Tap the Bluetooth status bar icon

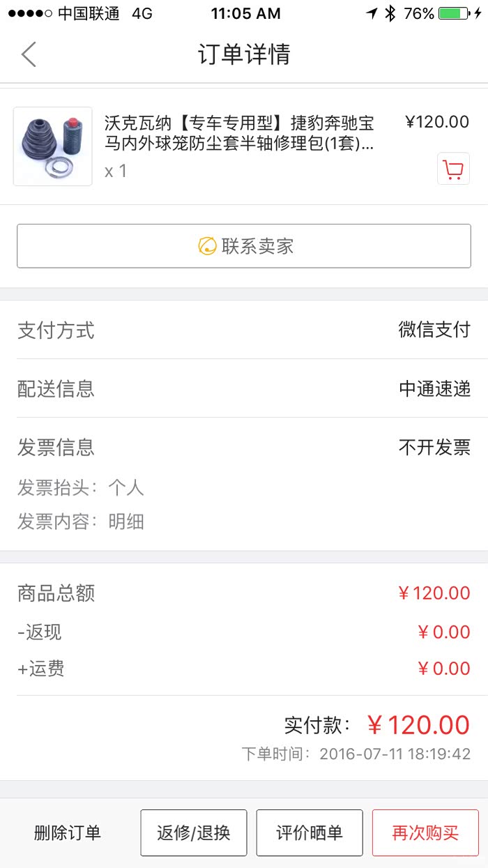tap(390, 13)
